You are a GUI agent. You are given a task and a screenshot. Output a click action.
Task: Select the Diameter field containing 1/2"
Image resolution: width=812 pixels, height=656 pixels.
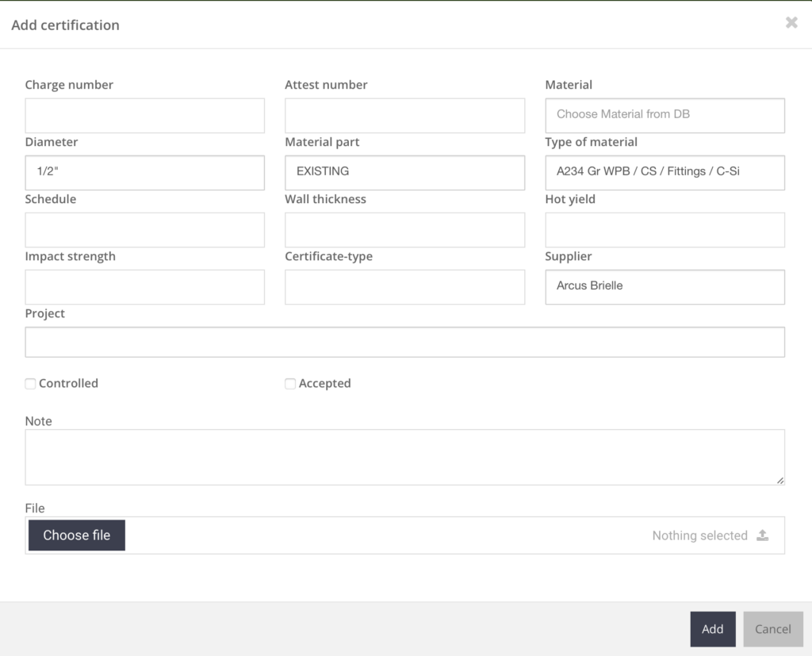click(144, 172)
